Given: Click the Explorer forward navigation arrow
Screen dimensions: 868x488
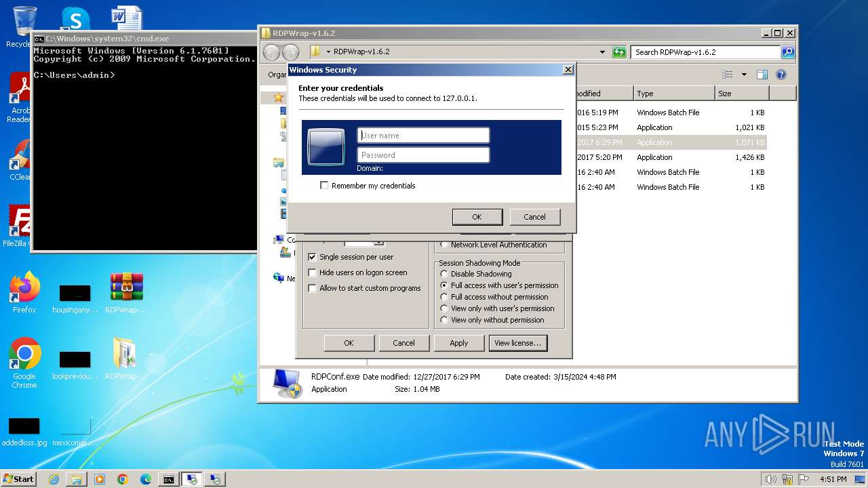Looking at the screenshot, I should point(290,52).
